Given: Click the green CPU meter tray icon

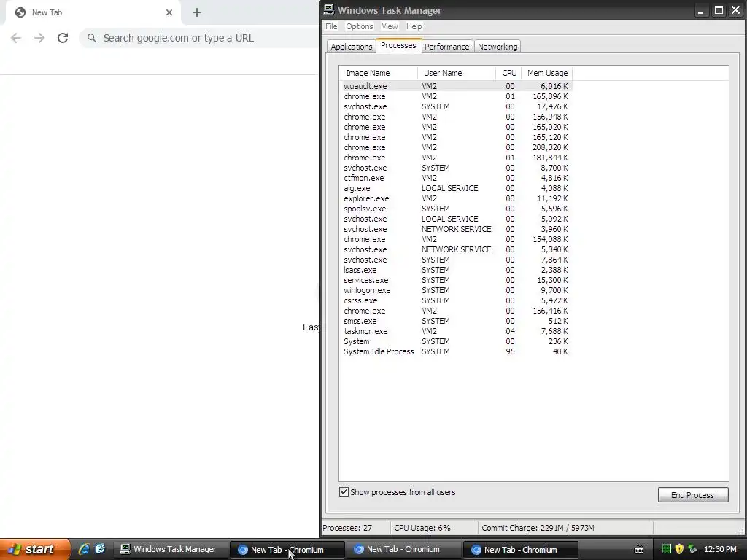Looking at the screenshot, I should point(667,549).
